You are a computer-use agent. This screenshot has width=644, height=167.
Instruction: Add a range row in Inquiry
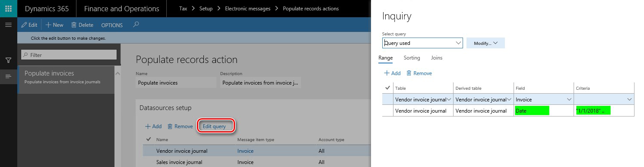[x=392, y=73]
